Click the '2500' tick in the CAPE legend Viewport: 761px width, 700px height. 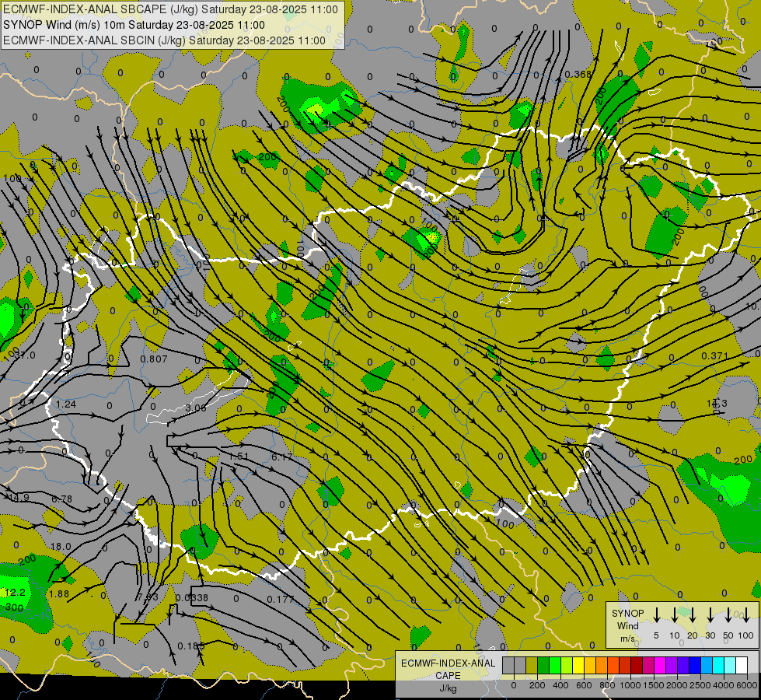[x=700, y=685]
